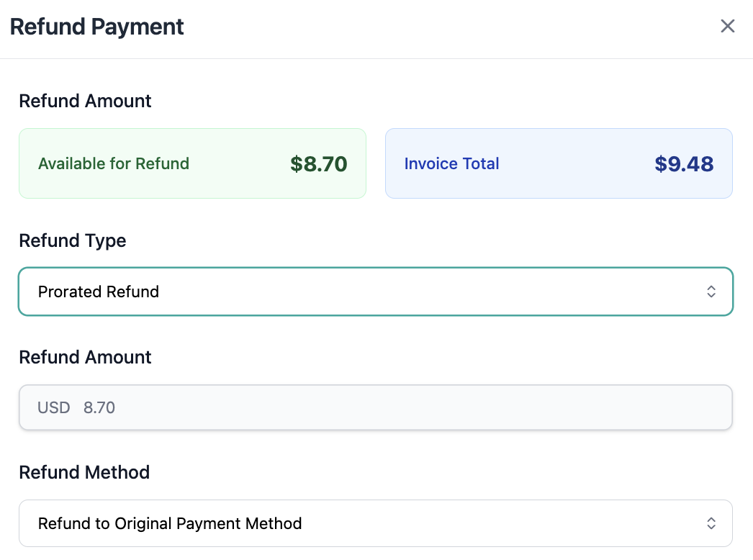
Task: Click the Refund Method field label
Action: (84, 472)
